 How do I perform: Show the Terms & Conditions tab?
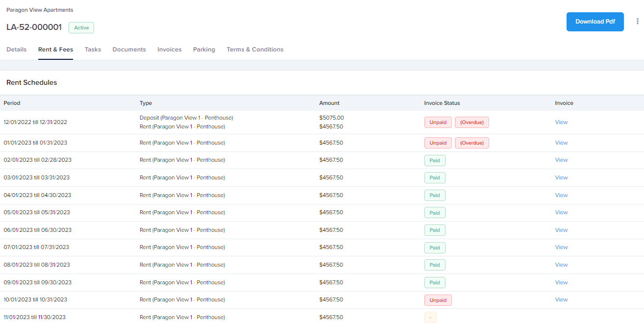coord(255,50)
